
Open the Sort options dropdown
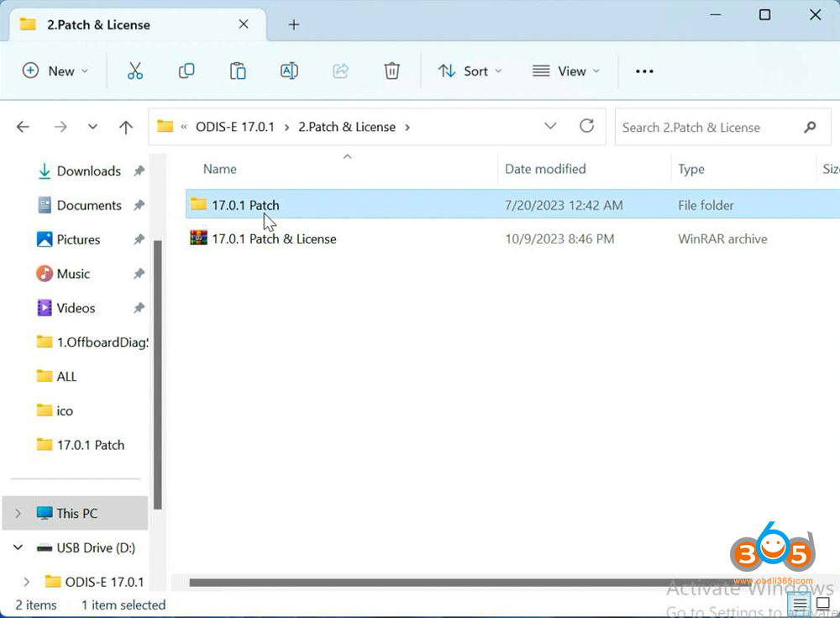click(469, 71)
